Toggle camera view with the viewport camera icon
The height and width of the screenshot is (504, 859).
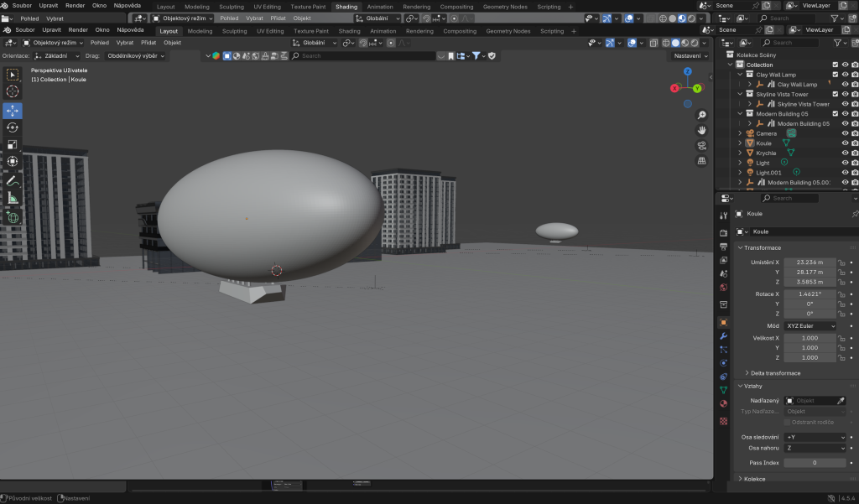702,145
